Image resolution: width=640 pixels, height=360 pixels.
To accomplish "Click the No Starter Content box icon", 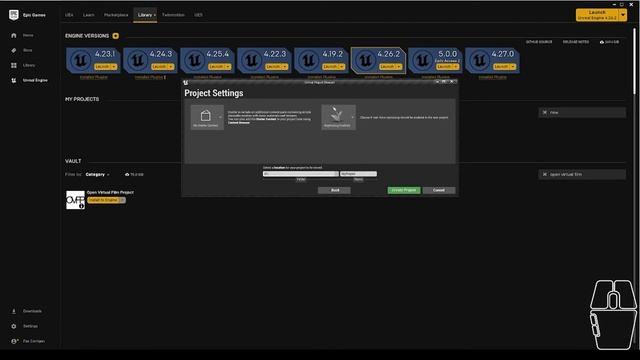I will [x=205, y=116].
